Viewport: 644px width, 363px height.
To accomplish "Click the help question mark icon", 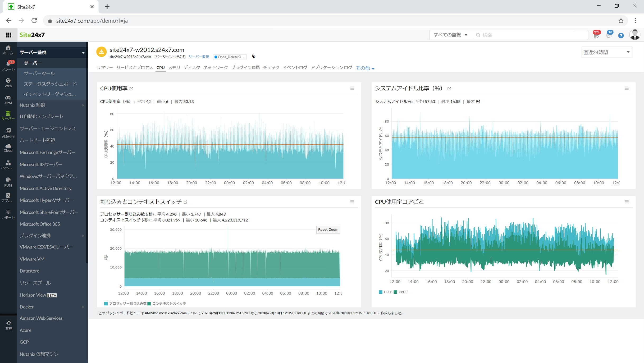I will pos(621,35).
